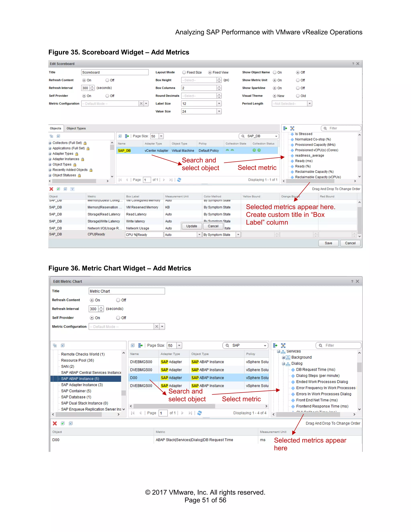Click deselect icon in Scoreboard Objects panel toolbar
The width and height of the screenshot is (411, 532).
coord(58,136)
